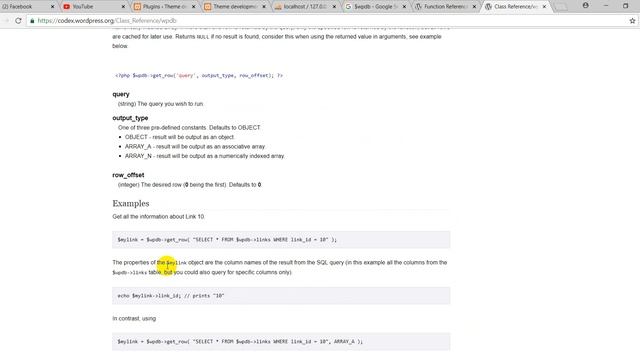The height and width of the screenshot is (360, 640).
Task: Click the OBJECT output type bullet
Action: tap(180, 137)
